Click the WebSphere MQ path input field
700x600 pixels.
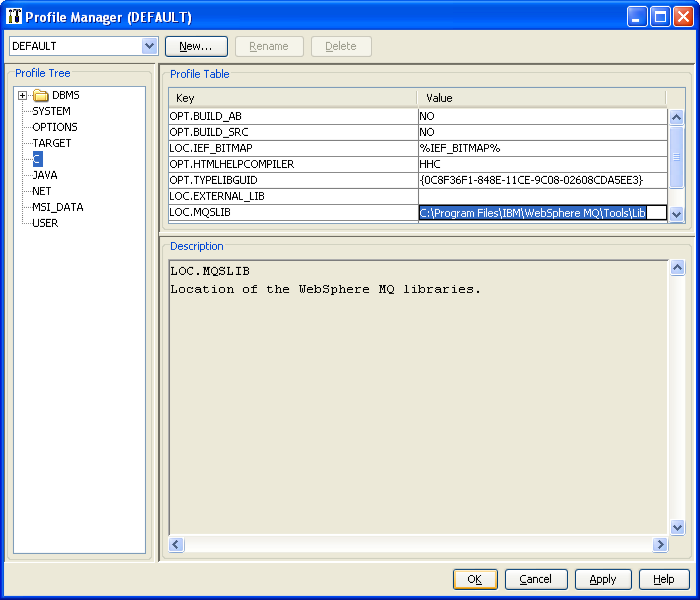543,213
